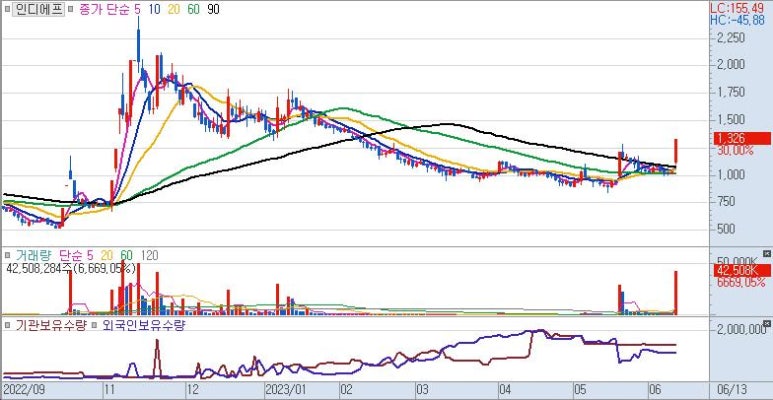Screen dimensions: 773x400
Task: Click the 03 month marker on date axis
Action: (422, 389)
